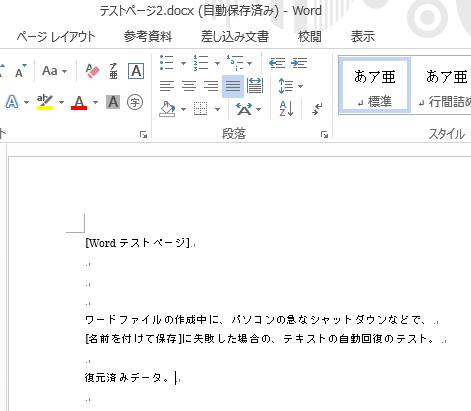
Task: Center align the text
Action: point(189,86)
